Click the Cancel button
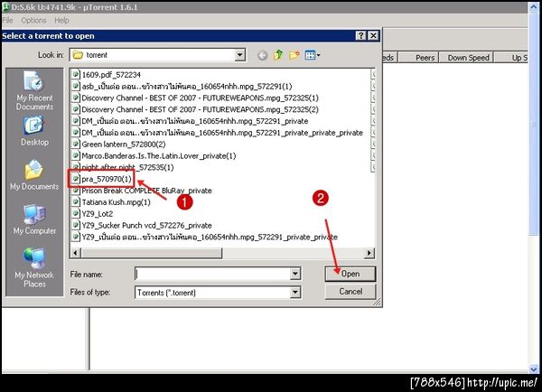Screen dimensions: 542x392 tap(350, 292)
